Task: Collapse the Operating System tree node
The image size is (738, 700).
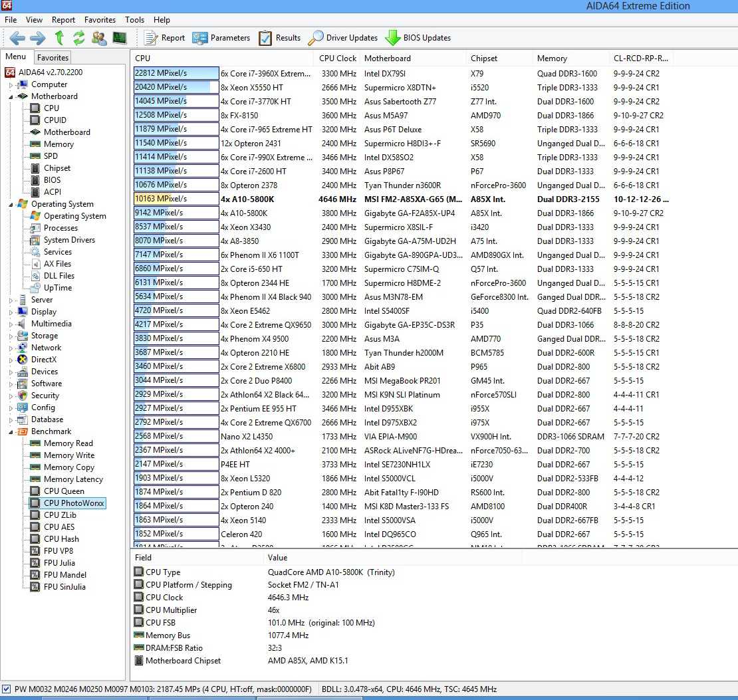Action: pos(11,204)
